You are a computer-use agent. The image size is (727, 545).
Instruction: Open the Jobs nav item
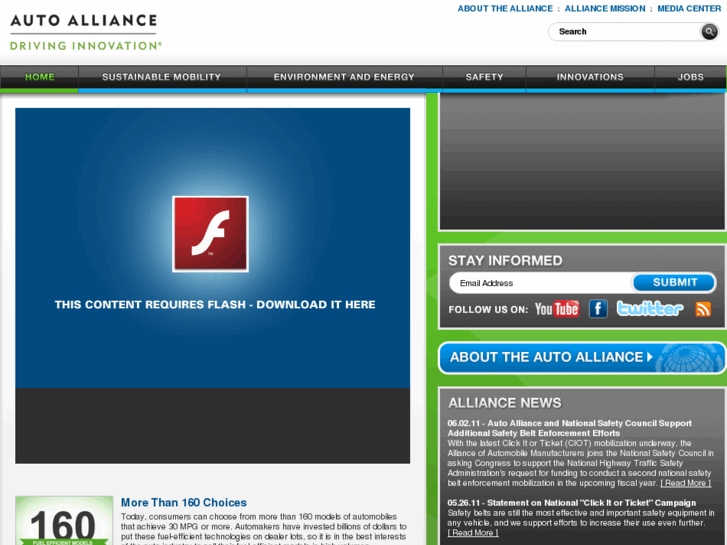690,77
